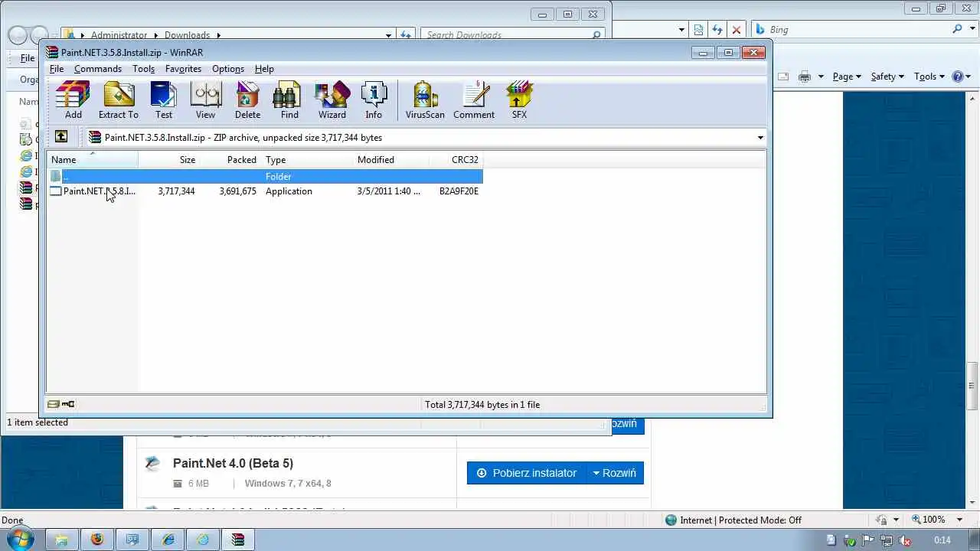
Task: Switch to WinRAR taskbar button
Action: tap(238, 540)
